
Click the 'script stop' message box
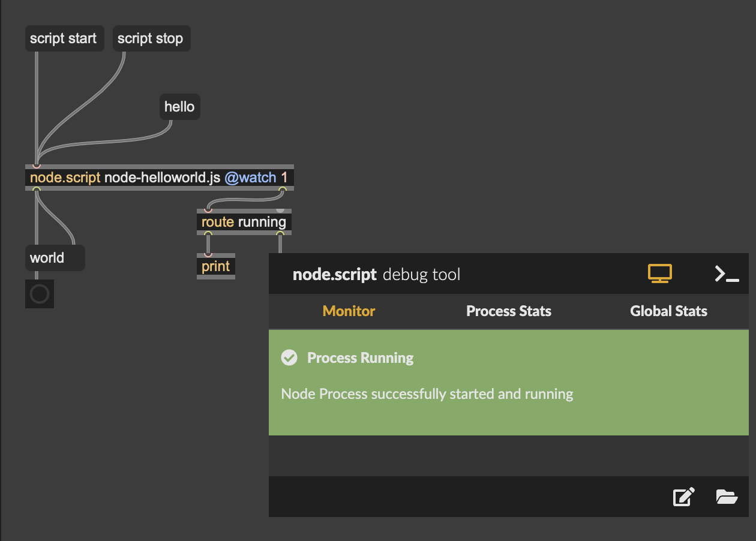151,38
